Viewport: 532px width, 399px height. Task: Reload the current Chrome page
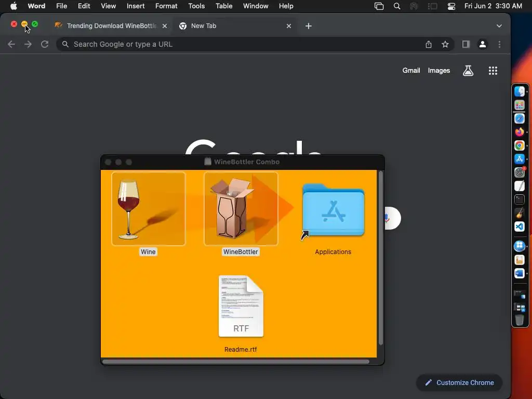point(45,45)
